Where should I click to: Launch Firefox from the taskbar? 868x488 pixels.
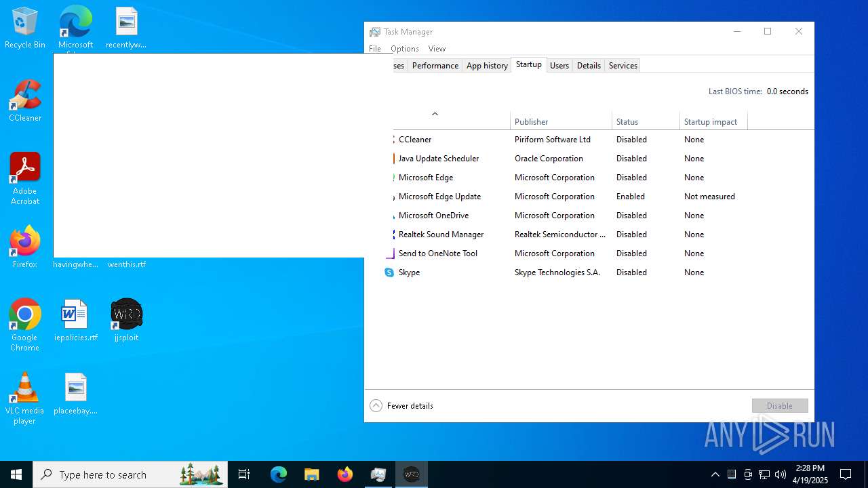(345, 474)
